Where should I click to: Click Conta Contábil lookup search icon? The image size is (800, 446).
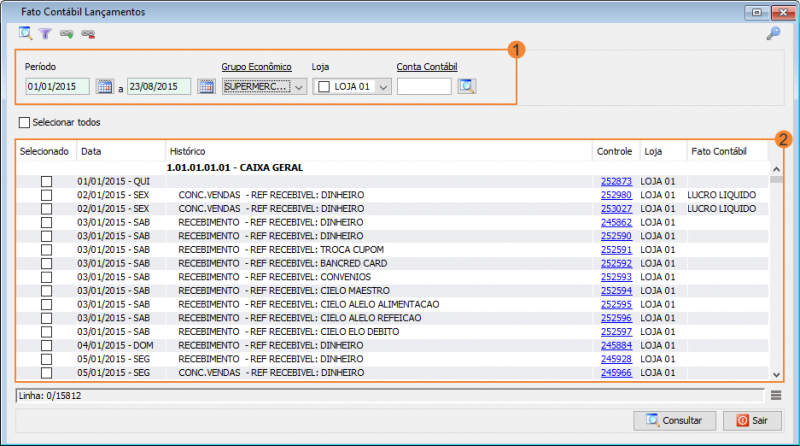point(466,86)
